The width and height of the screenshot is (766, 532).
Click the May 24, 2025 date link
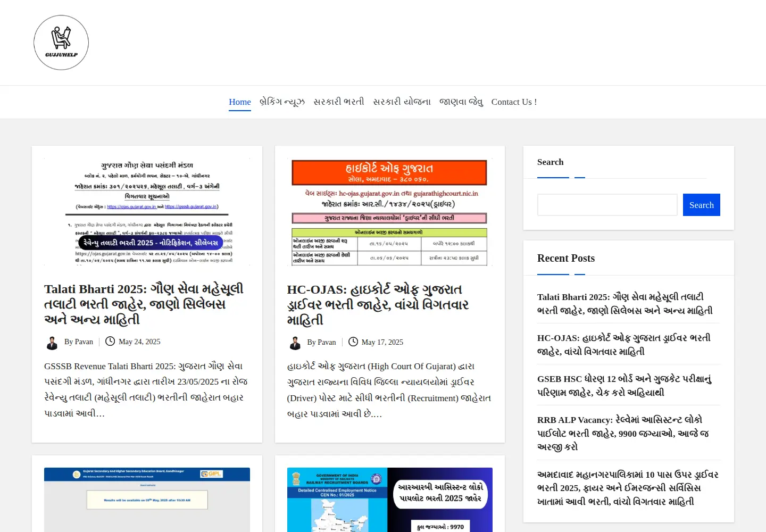point(139,342)
